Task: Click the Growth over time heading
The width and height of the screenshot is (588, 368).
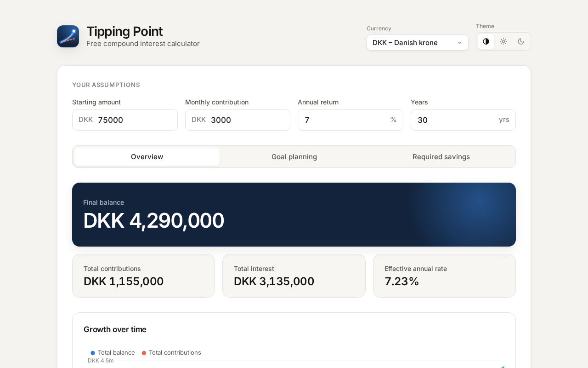Action: click(x=115, y=329)
